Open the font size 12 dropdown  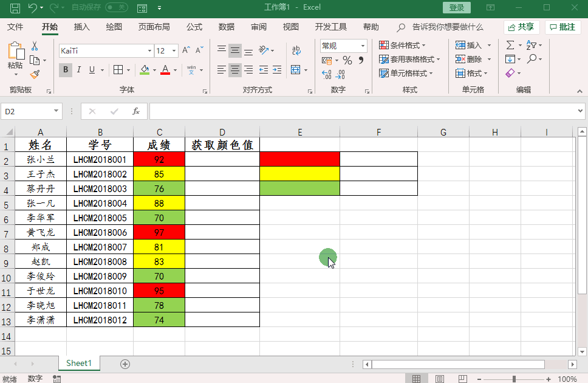point(174,51)
